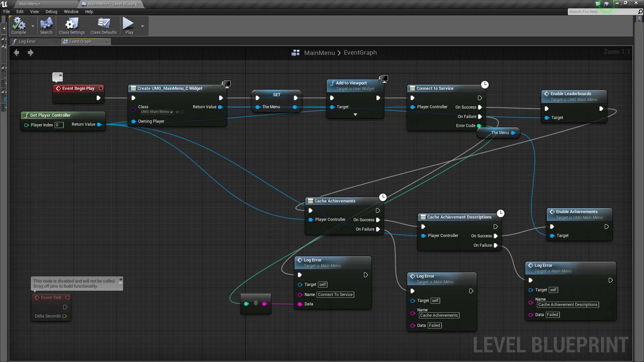
Task: Open the Edit menu
Action: (20, 11)
